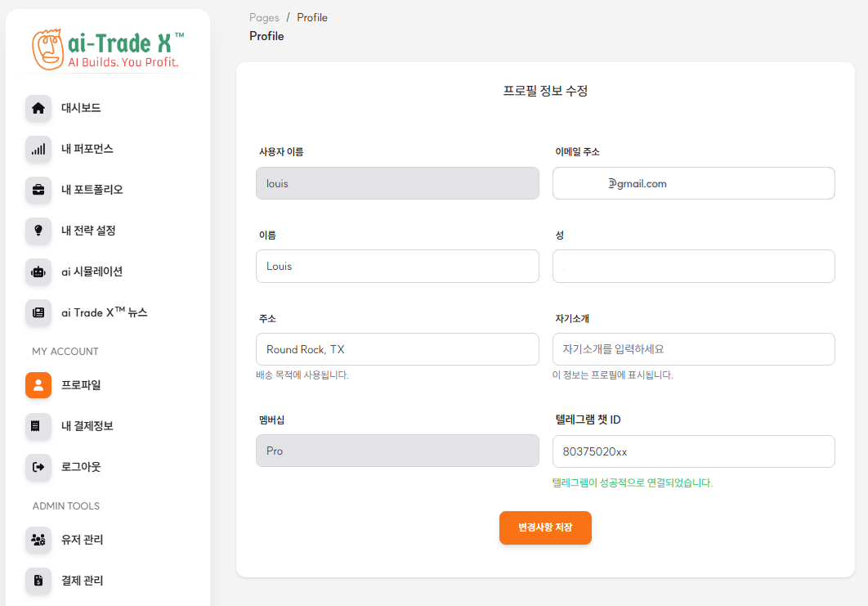Select the 대시보드 home icon
This screenshot has width=868, height=606.
click(38, 108)
